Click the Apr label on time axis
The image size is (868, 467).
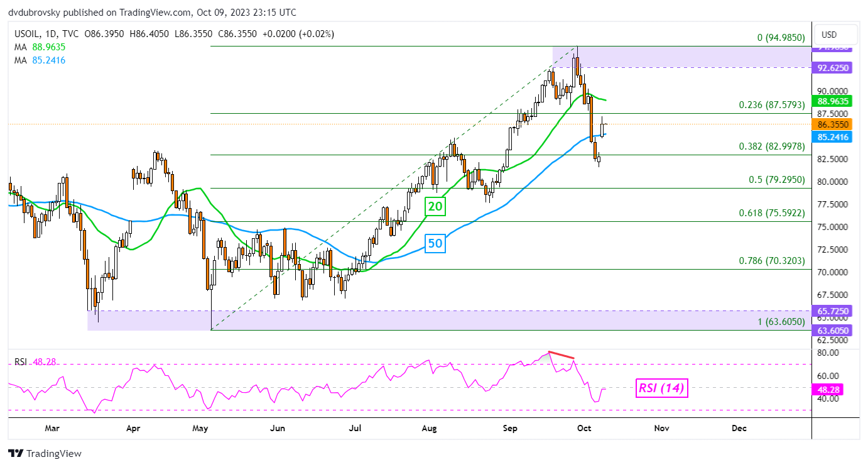[133, 428]
